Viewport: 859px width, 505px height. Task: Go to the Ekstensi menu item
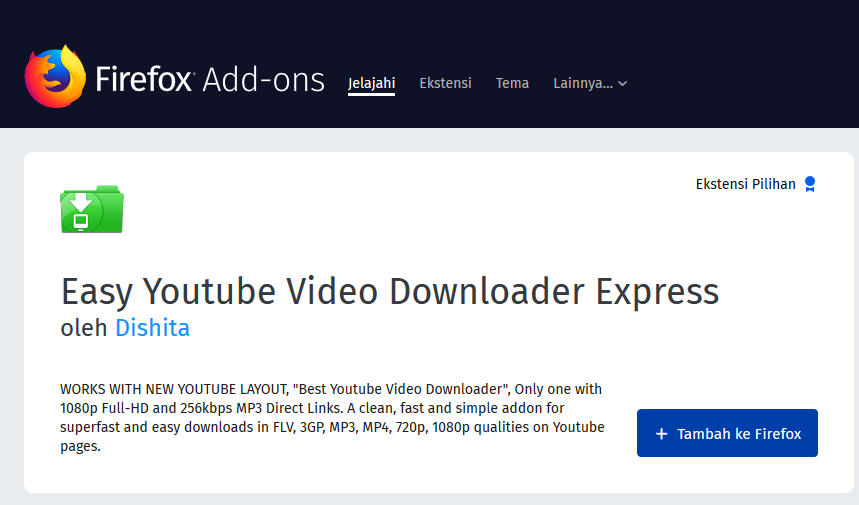(x=445, y=83)
